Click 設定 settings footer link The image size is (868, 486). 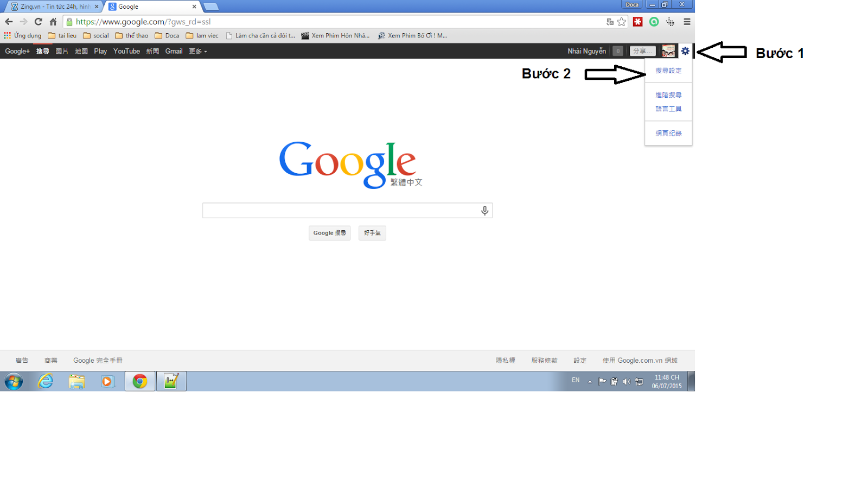pyautogui.click(x=580, y=361)
